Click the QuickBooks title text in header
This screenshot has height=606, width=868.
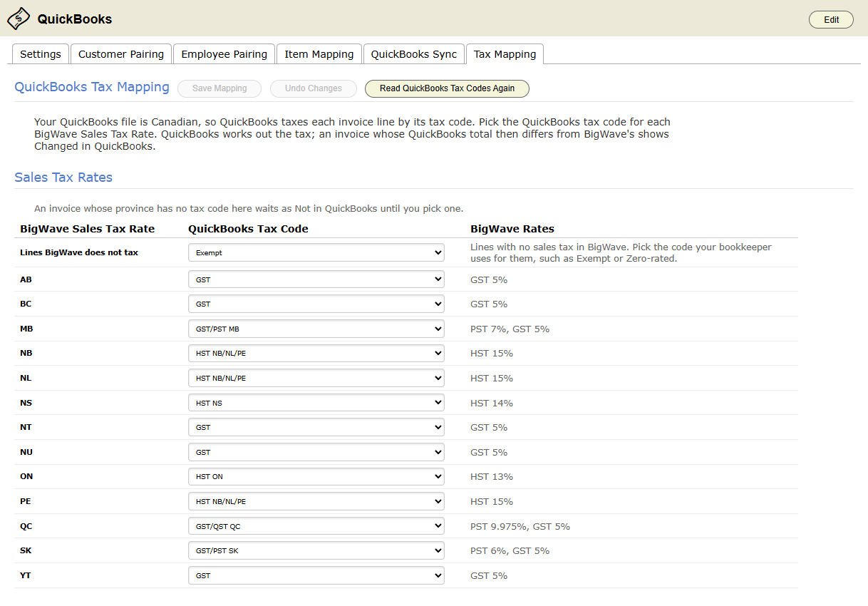[75, 19]
